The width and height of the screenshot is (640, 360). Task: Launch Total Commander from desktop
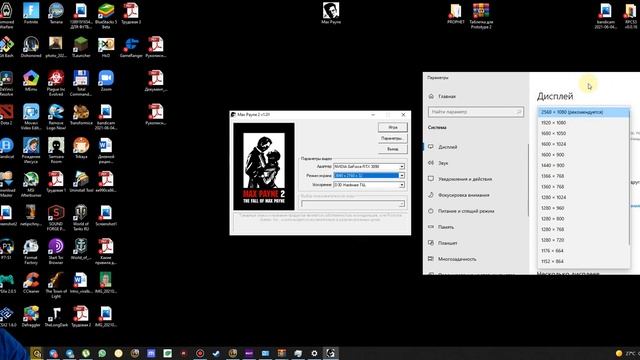[81, 82]
